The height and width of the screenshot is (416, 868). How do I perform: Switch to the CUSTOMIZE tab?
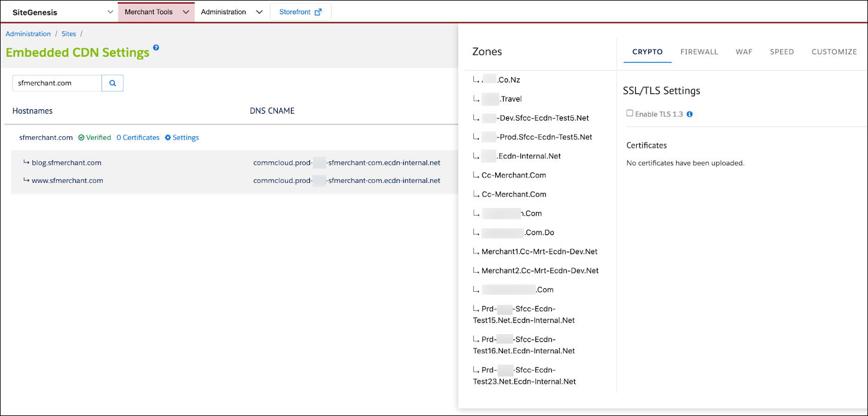pyautogui.click(x=834, y=52)
